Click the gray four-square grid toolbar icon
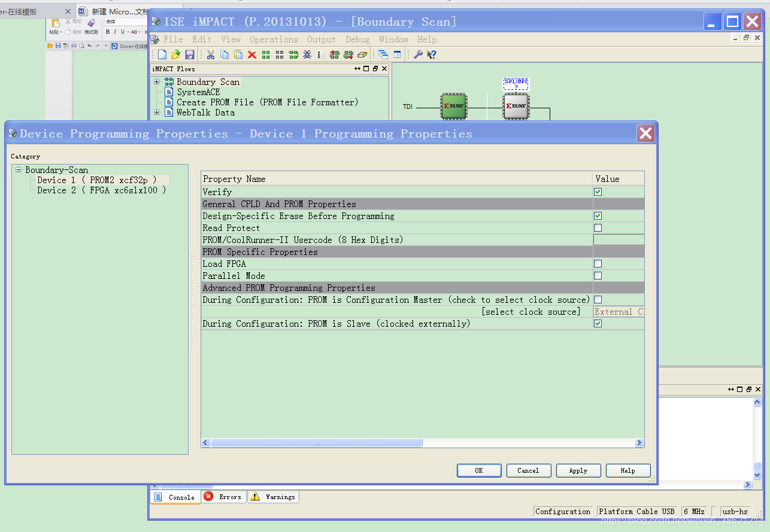This screenshot has width=770, height=532. coord(280,54)
